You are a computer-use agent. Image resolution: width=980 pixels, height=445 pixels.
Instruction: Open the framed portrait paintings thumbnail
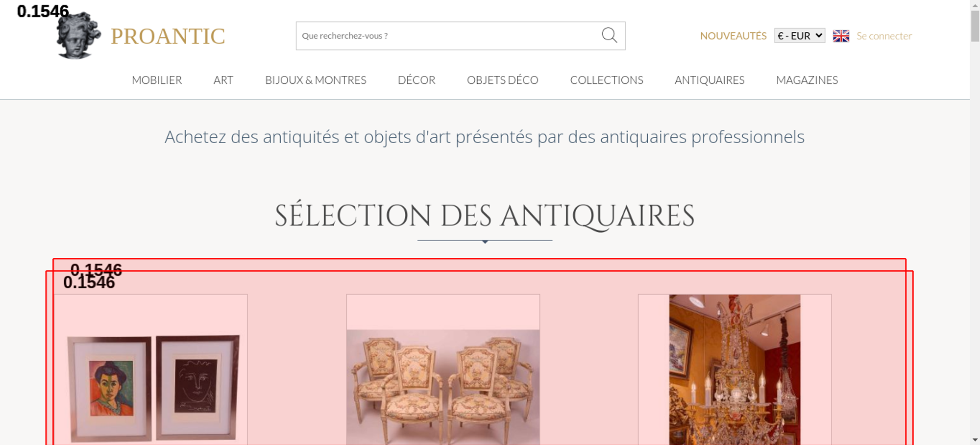tap(151, 370)
